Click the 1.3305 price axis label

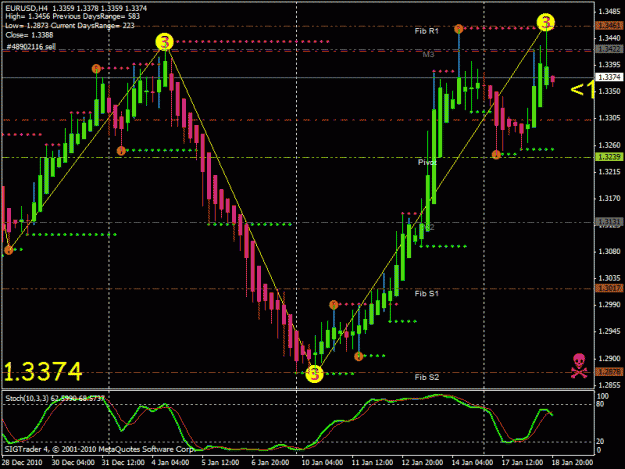(x=609, y=118)
